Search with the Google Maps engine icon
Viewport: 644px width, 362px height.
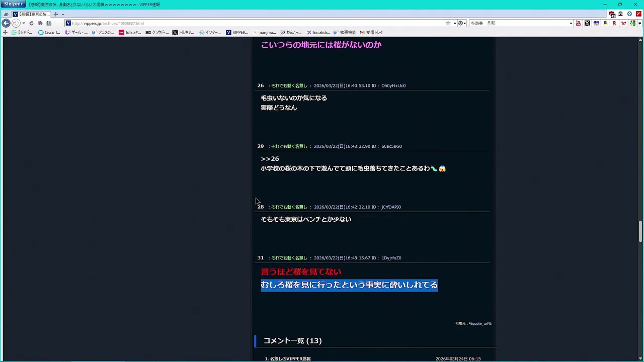click(x=632, y=23)
